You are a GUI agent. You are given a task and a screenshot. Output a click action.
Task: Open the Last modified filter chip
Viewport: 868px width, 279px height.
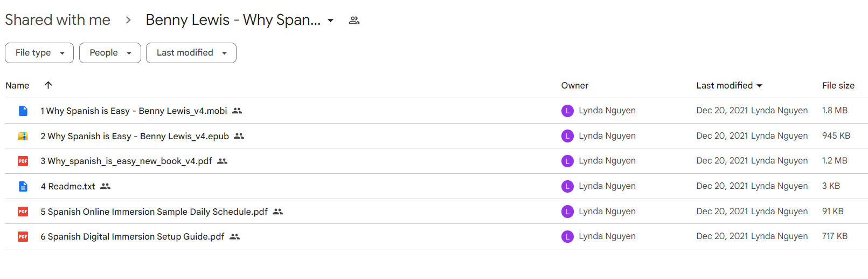(x=191, y=53)
